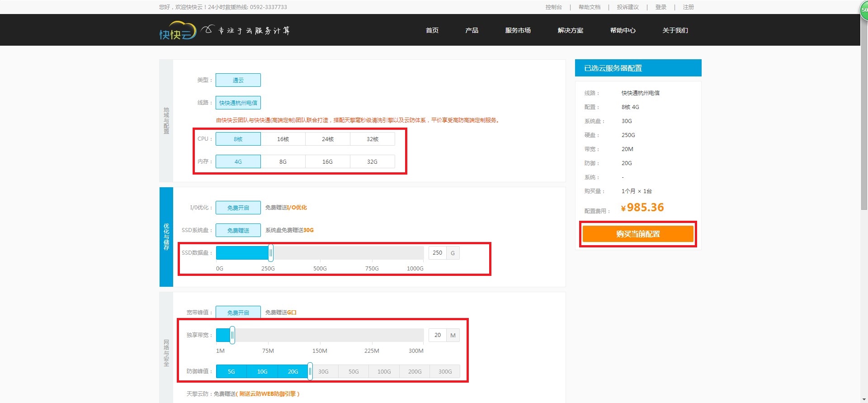Select 8G memory option

[x=283, y=161]
